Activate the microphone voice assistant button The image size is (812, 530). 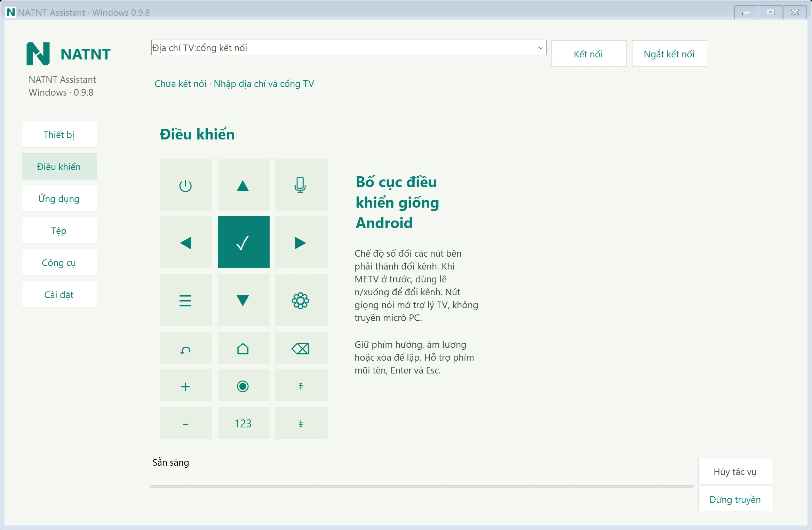tap(301, 185)
